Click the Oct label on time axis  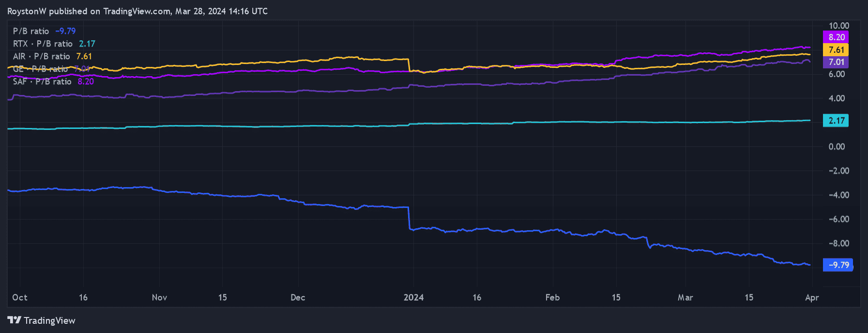[20, 298]
